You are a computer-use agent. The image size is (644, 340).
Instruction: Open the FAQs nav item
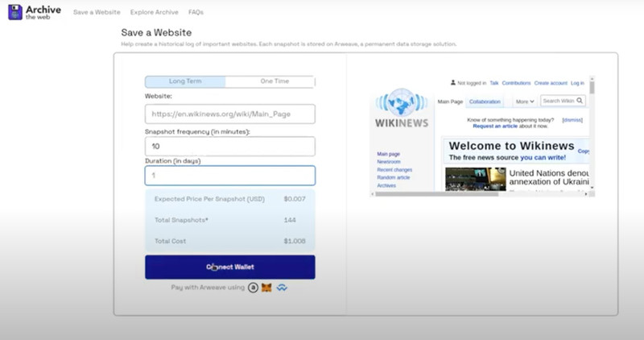[196, 12]
